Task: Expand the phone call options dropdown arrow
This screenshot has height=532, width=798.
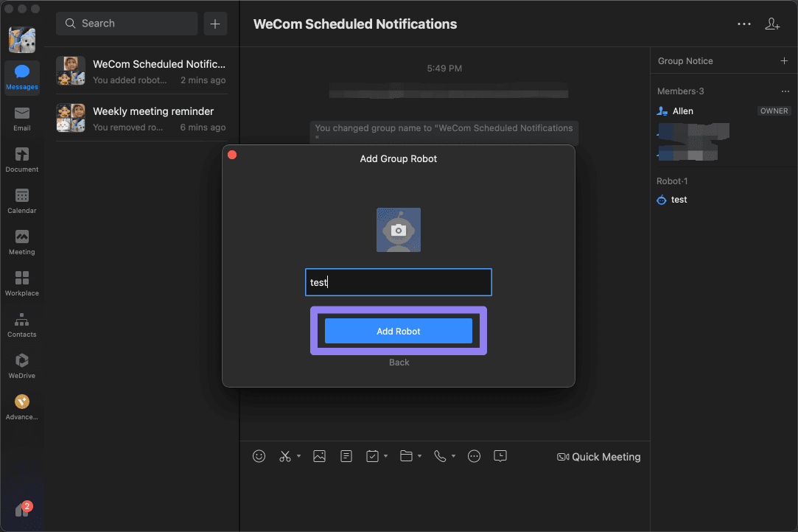Action: pos(453,457)
